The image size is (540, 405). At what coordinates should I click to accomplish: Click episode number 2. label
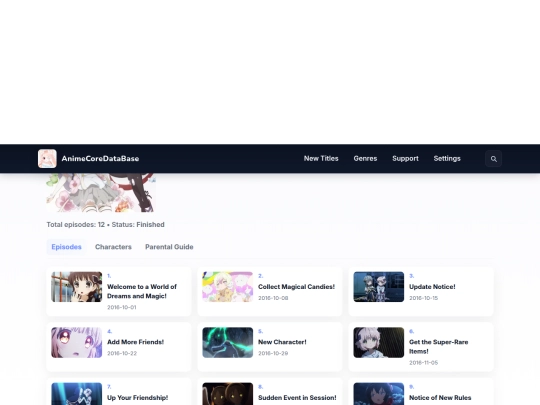(261, 276)
